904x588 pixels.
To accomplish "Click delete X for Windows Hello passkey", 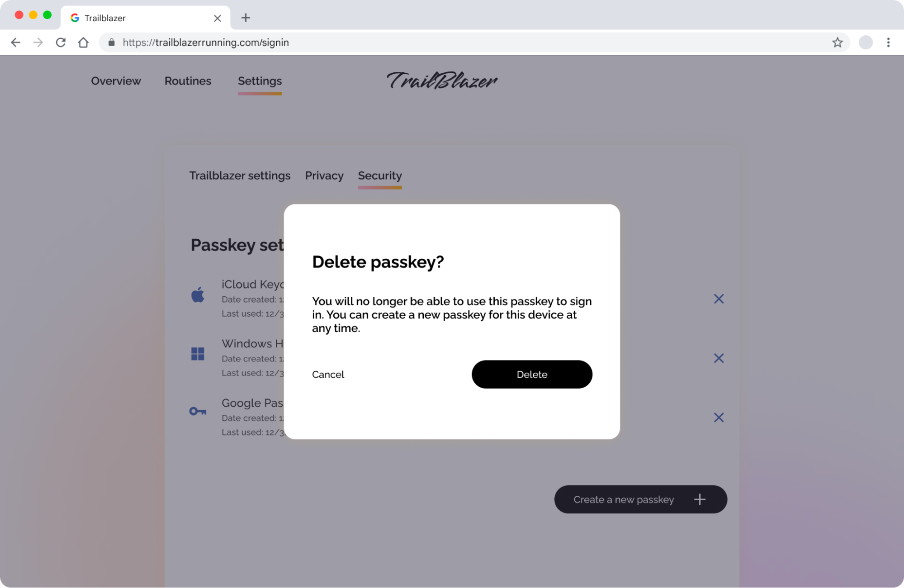I will (x=718, y=358).
